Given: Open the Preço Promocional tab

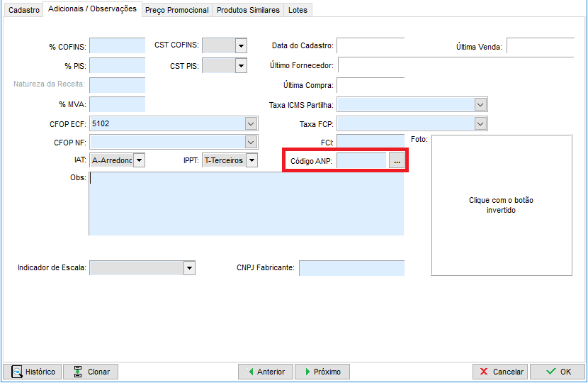Looking at the screenshot, I should 177,10.
